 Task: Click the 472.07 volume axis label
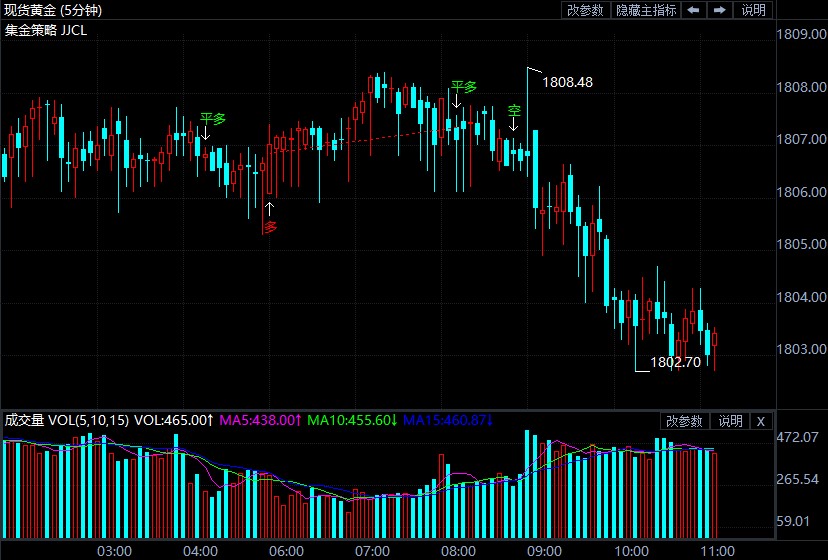click(x=797, y=437)
